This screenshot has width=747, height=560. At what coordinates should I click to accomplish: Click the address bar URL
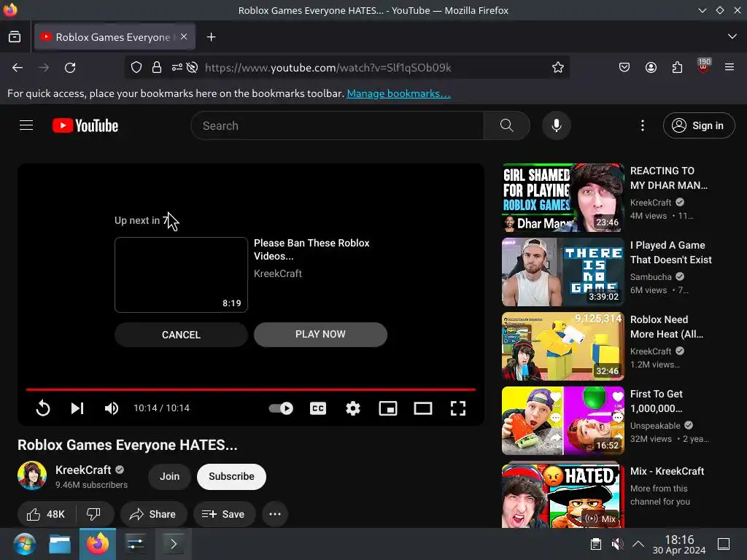click(x=328, y=68)
